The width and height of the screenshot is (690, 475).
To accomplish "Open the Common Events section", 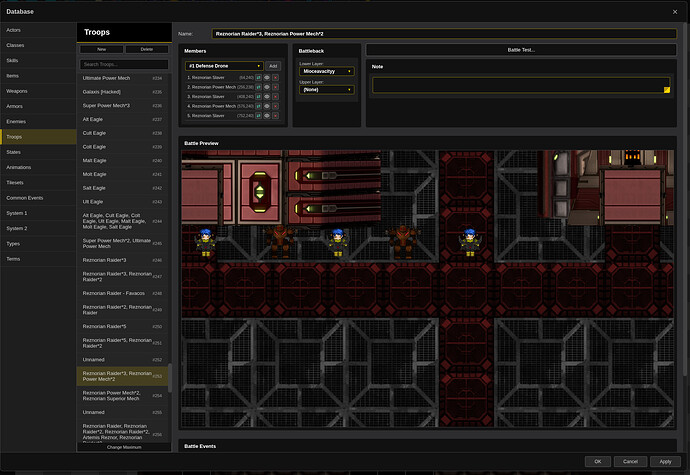I will coord(38,198).
